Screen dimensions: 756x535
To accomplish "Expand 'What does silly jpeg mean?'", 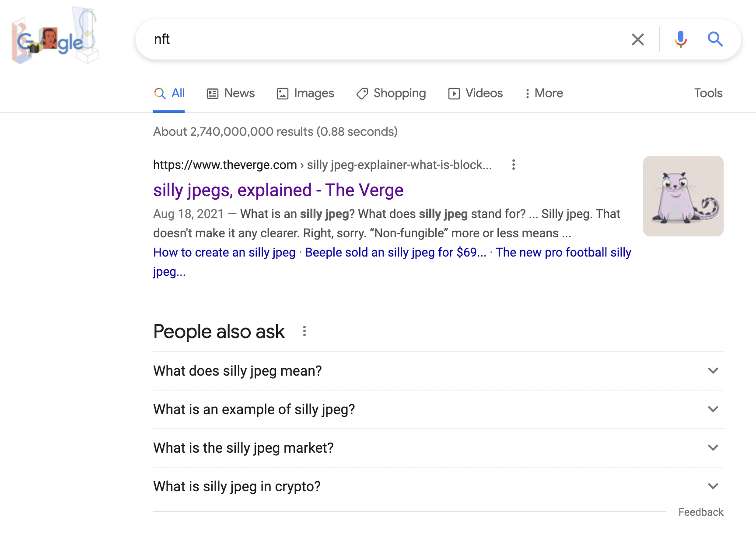I will pos(437,371).
